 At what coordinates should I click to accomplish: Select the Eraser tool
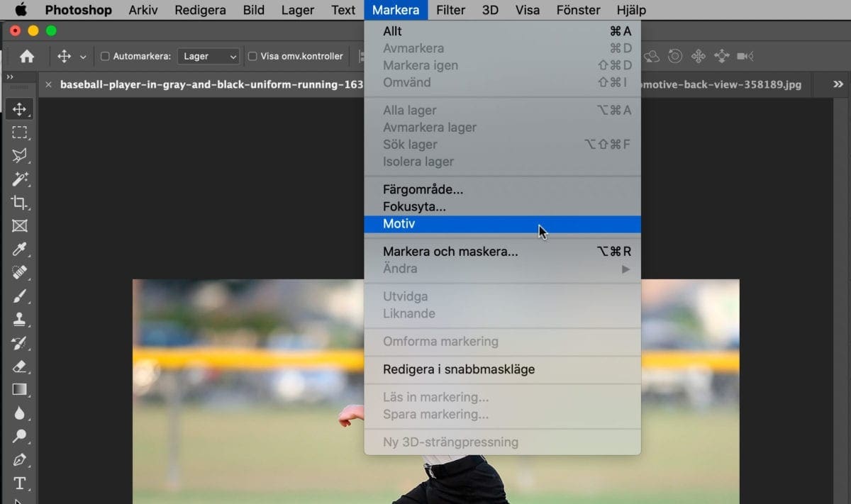[19, 366]
